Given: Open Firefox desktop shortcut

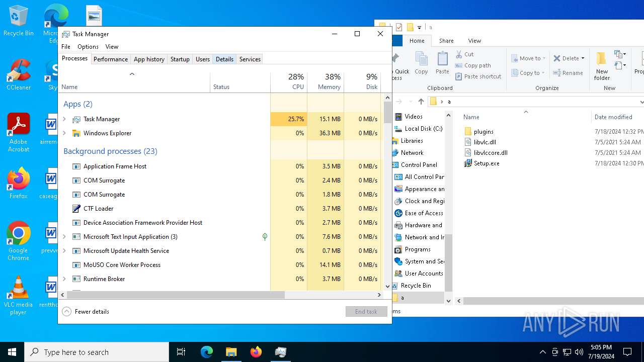Looking at the screenshot, I should (19, 183).
